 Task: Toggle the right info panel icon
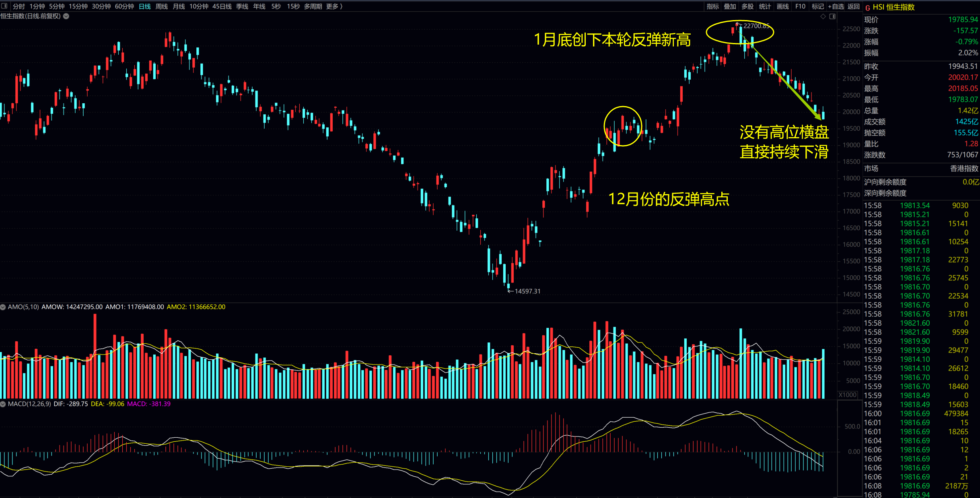click(x=832, y=16)
